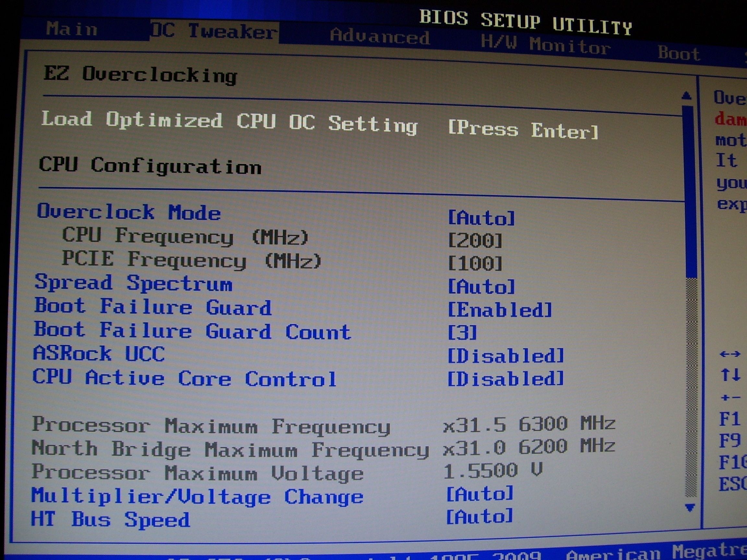Select Boot Failure Guard Count value
Image resolution: width=747 pixels, height=560 pixels.
point(462,332)
